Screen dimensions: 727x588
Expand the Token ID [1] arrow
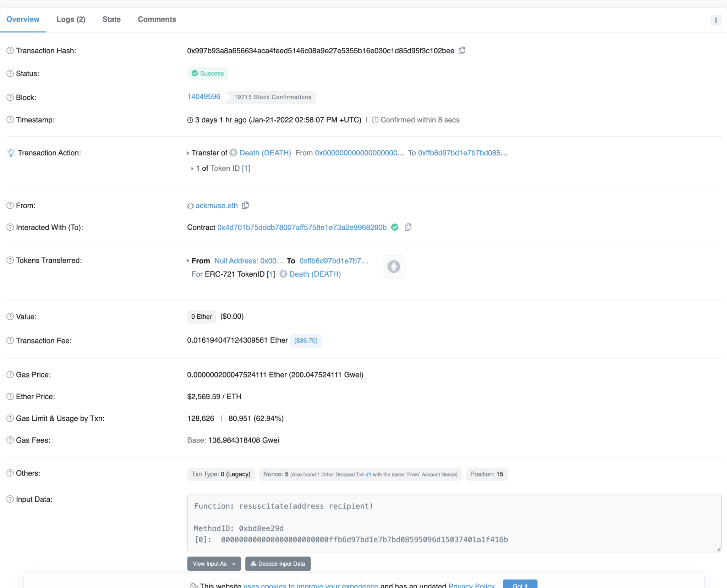(x=192, y=169)
